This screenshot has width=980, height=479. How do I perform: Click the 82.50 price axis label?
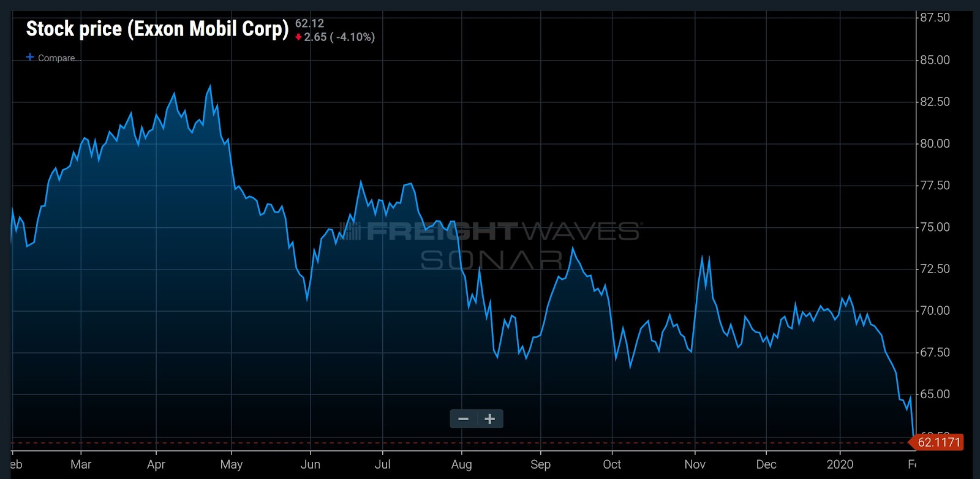coord(935,102)
